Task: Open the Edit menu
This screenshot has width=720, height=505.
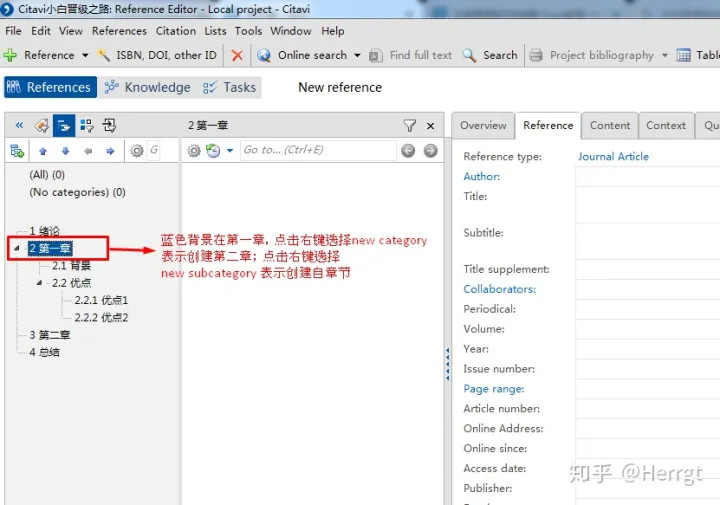Action: [40, 31]
